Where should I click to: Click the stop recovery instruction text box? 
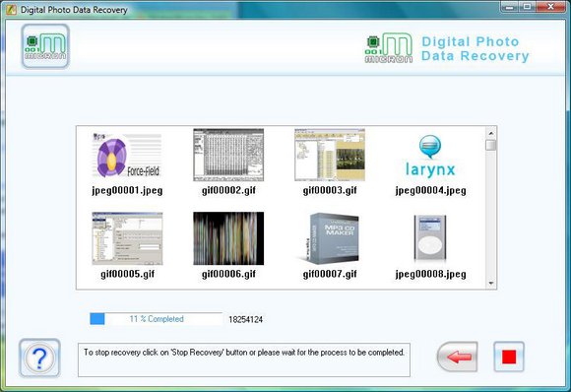244,359
